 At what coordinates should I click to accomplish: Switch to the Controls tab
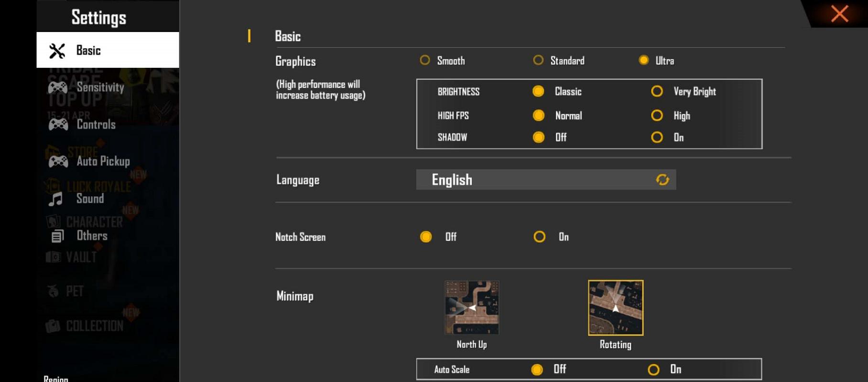point(108,125)
